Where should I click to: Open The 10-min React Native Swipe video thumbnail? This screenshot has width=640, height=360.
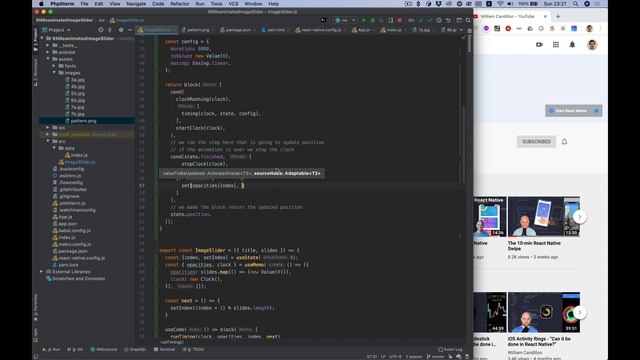[x=544, y=216]
